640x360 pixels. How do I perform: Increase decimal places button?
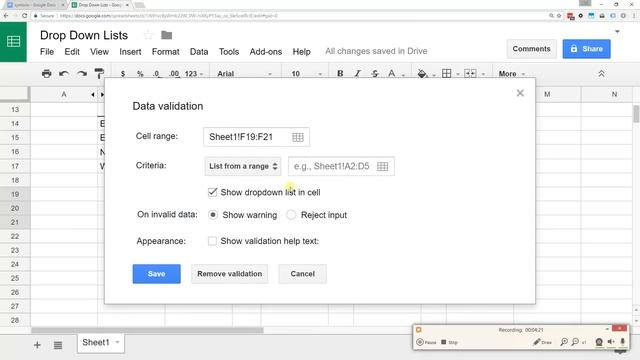point(174,74)
